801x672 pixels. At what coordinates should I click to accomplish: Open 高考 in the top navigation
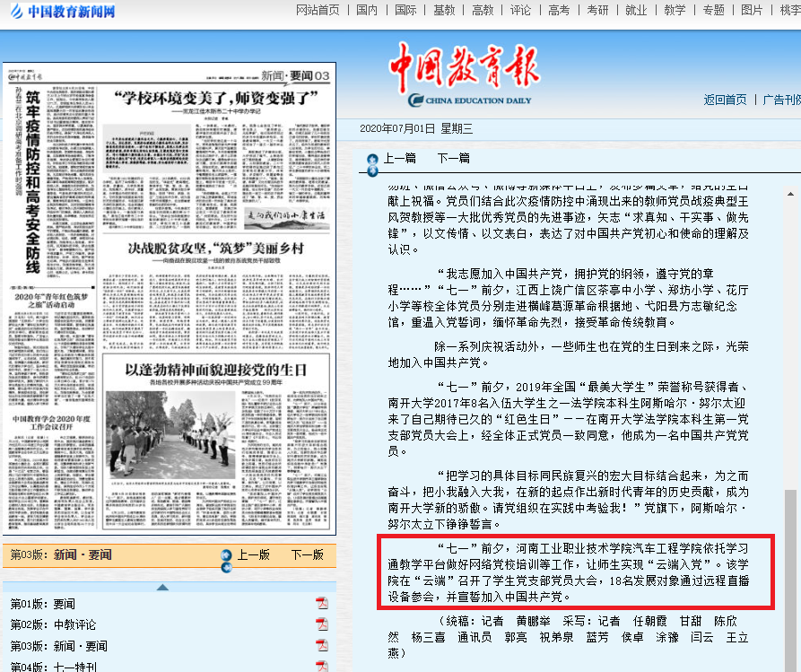[x=559, y=10]
